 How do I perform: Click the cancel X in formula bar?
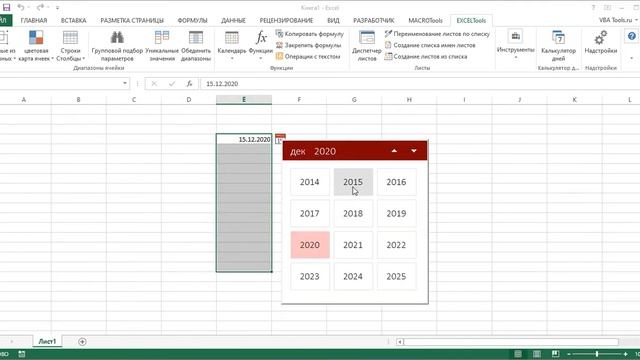click(154, 84)
